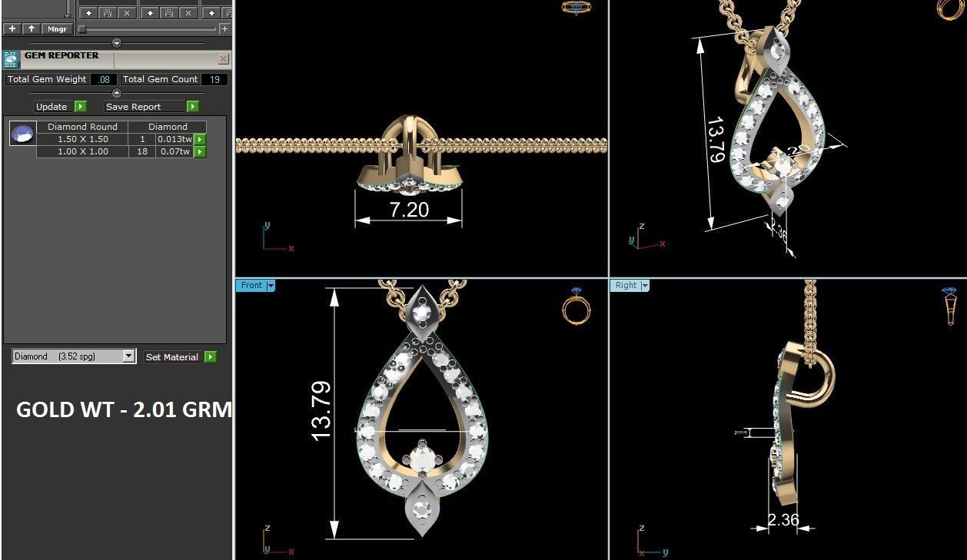The height and width of the screenshot is (560, 967).
Task: Close the Gem Reporter panel
Action: pyautogui.click(x=223, y=59)
